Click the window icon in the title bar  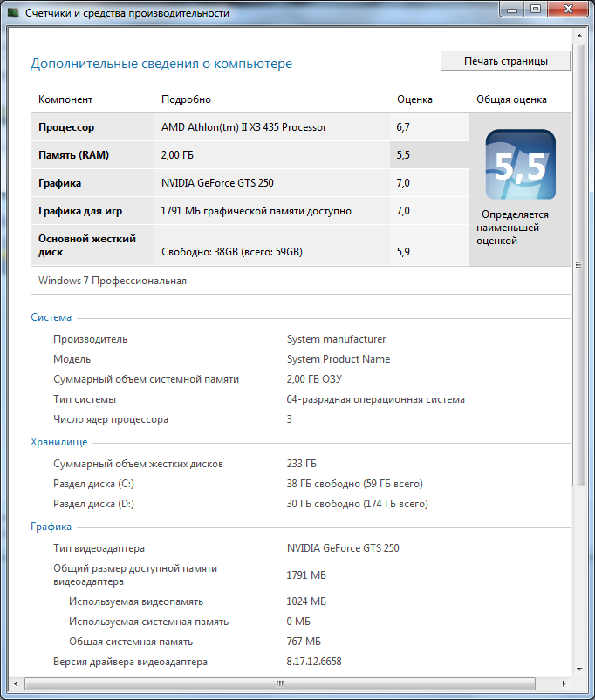tap(13, 12)
